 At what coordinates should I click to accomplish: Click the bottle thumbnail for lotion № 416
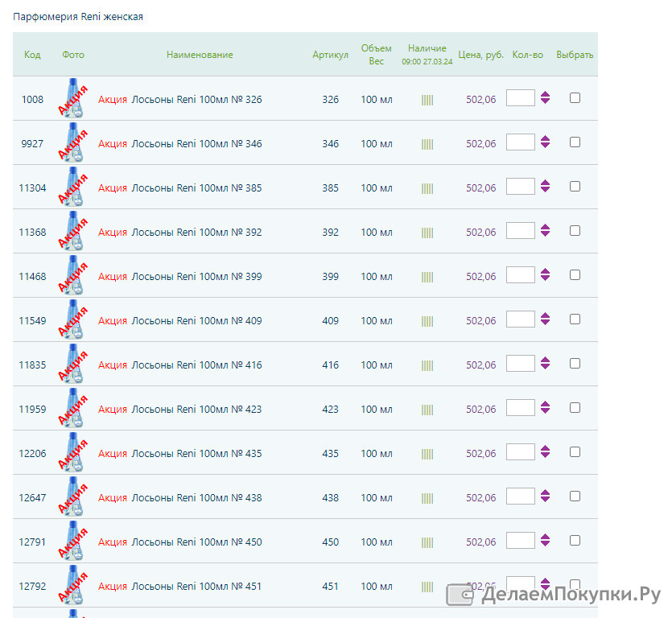pos(73,364)
